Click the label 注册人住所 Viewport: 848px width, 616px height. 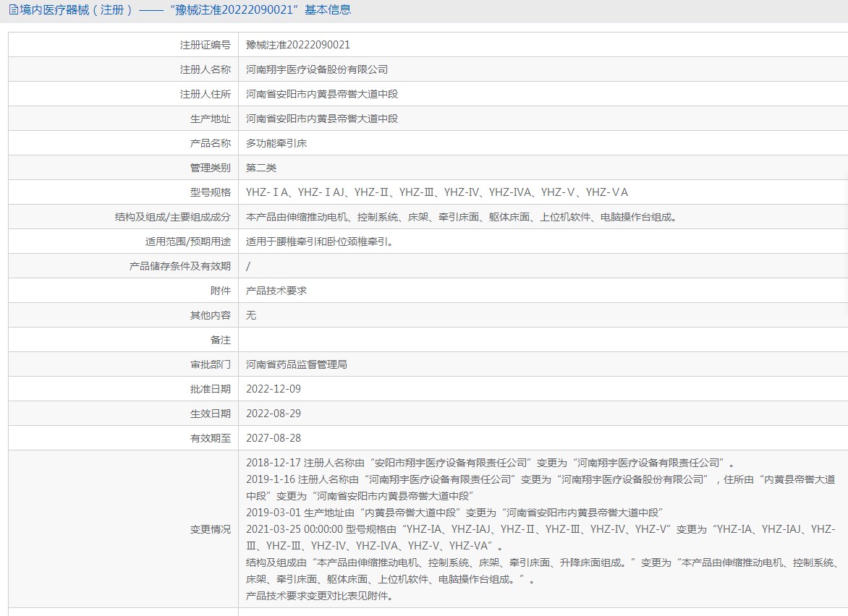205,94
